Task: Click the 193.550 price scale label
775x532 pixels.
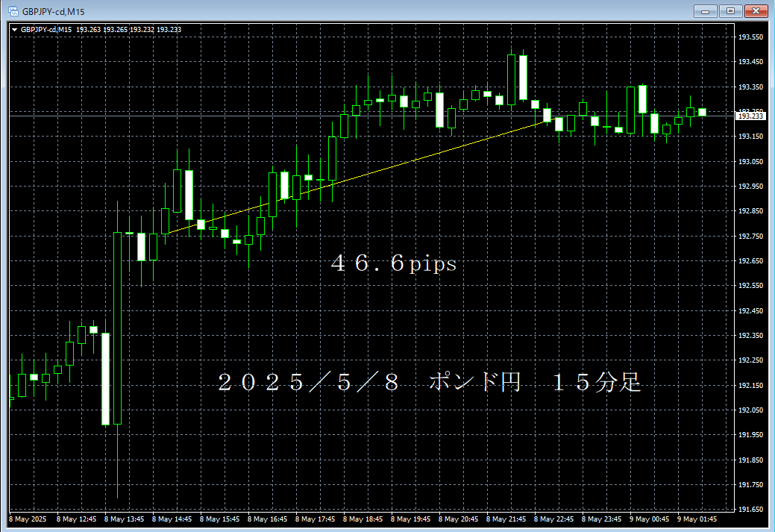Action: click(750, 37)
